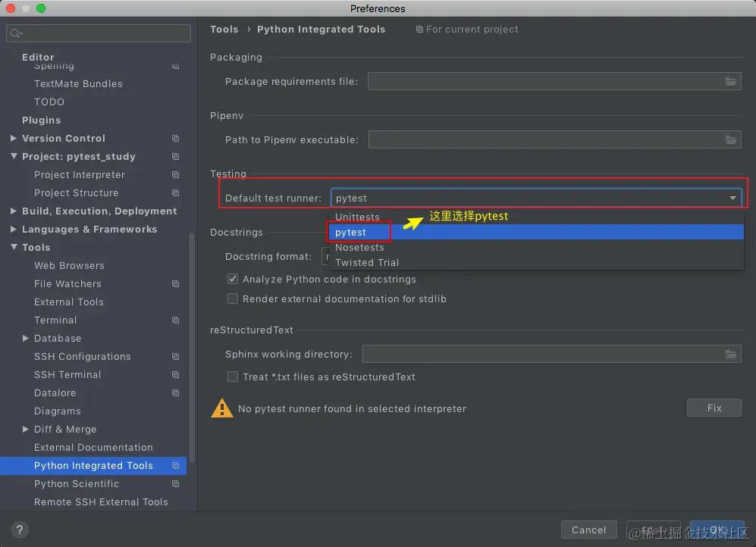Select File Watchers under Tools
The width and height of the screenshot is (756, 547).
(x=67, y=284)
